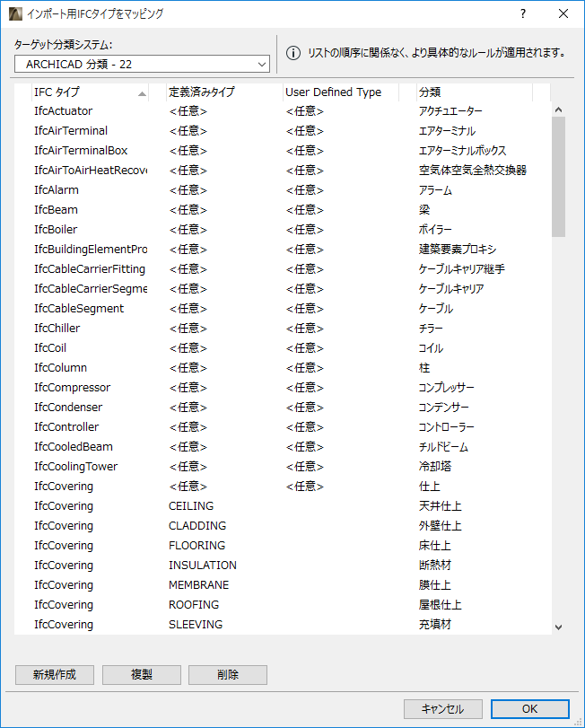Click the CLADDING predefined type cell
This screenshot has width=585, height=728.
[x=197, y=525]
